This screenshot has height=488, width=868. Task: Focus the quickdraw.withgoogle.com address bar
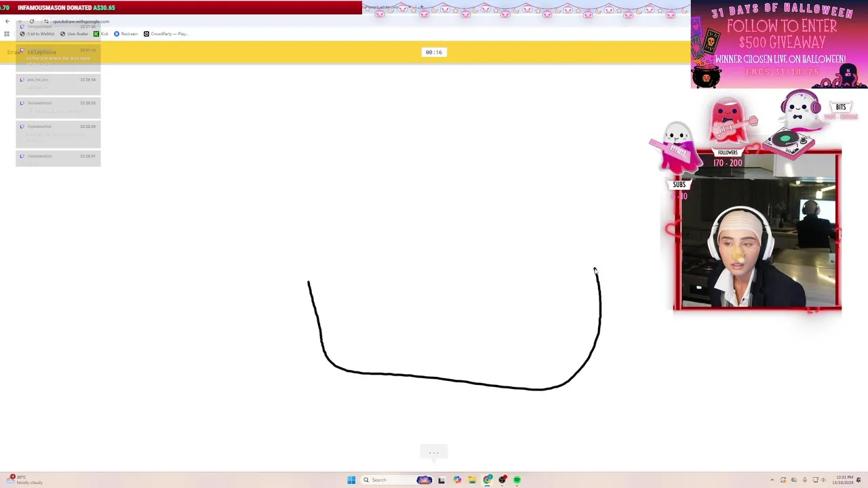[x=81, y=22]
